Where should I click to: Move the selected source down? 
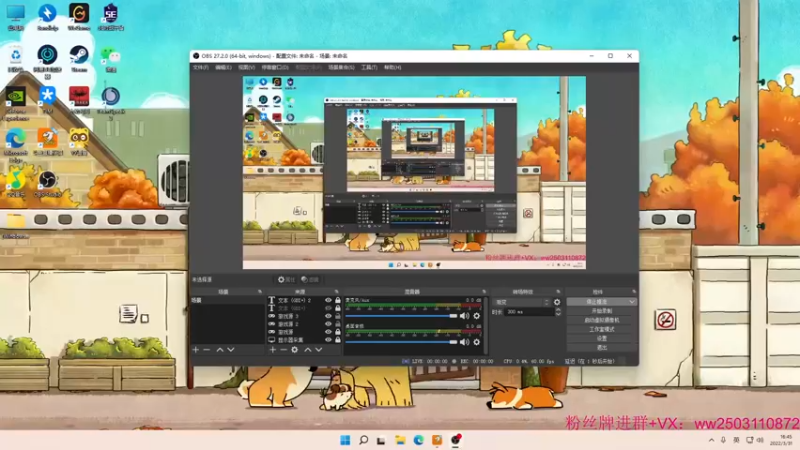pyautogui.click(x=319, y=349)
